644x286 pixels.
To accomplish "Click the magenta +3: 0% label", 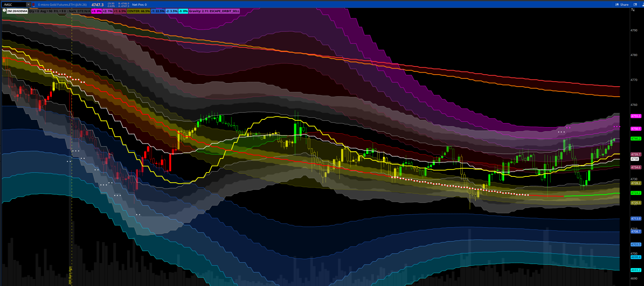I will [x=97, y=11].
